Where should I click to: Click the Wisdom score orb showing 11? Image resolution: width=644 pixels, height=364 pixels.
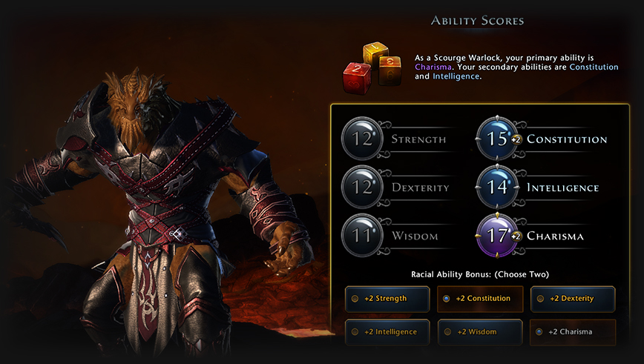pyautogui.click(x=362, y=236)
